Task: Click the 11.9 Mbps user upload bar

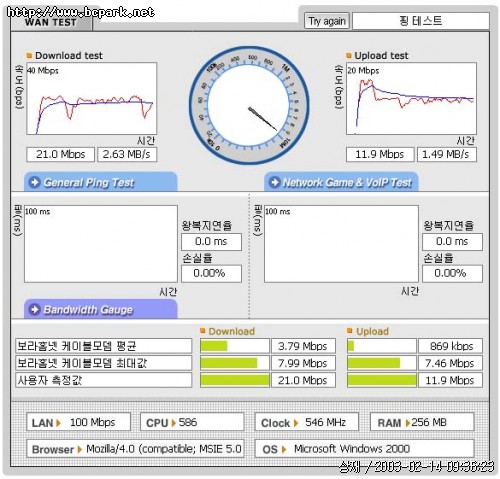Action: pyautogui.click(x=382, y=380)
